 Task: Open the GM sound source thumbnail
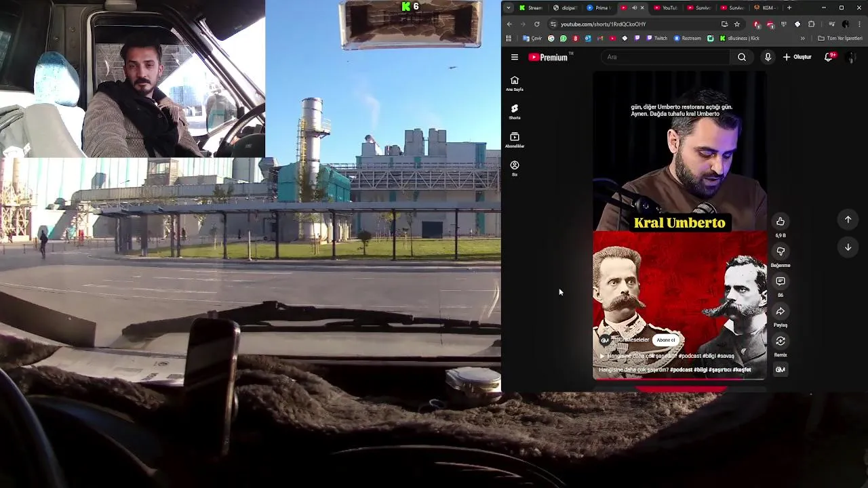[781, 369]
